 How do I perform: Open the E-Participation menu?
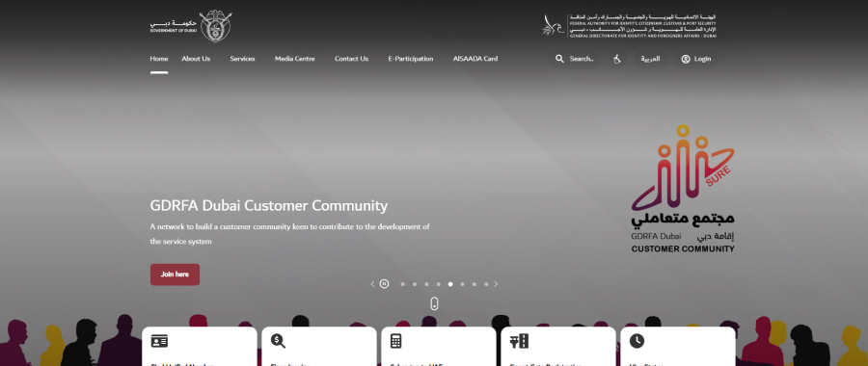point(411,59)
